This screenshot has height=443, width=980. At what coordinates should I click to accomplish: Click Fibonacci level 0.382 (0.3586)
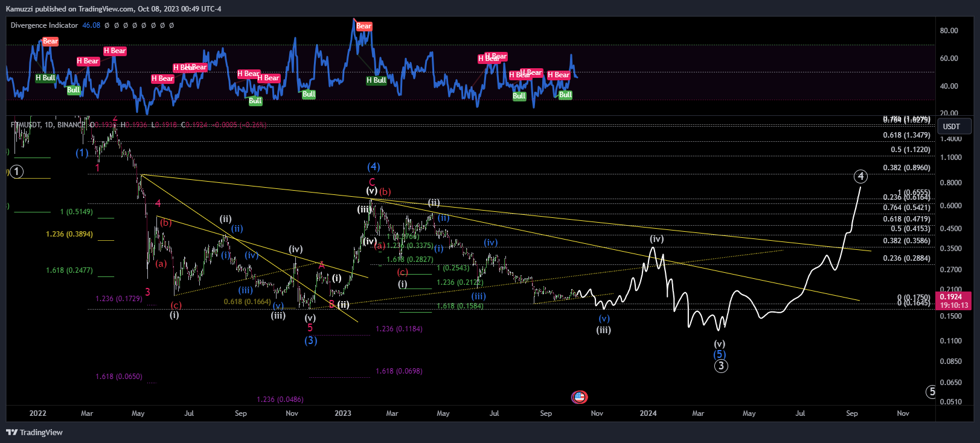click(906, 241)
